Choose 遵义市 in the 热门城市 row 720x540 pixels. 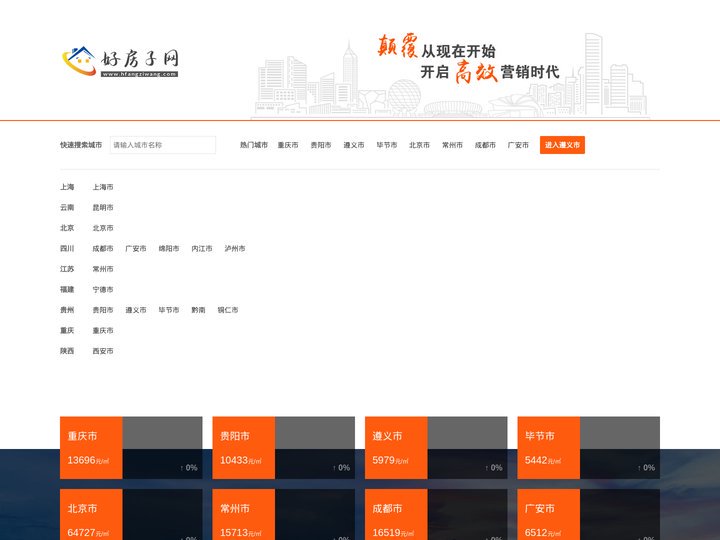click(354, 145)
